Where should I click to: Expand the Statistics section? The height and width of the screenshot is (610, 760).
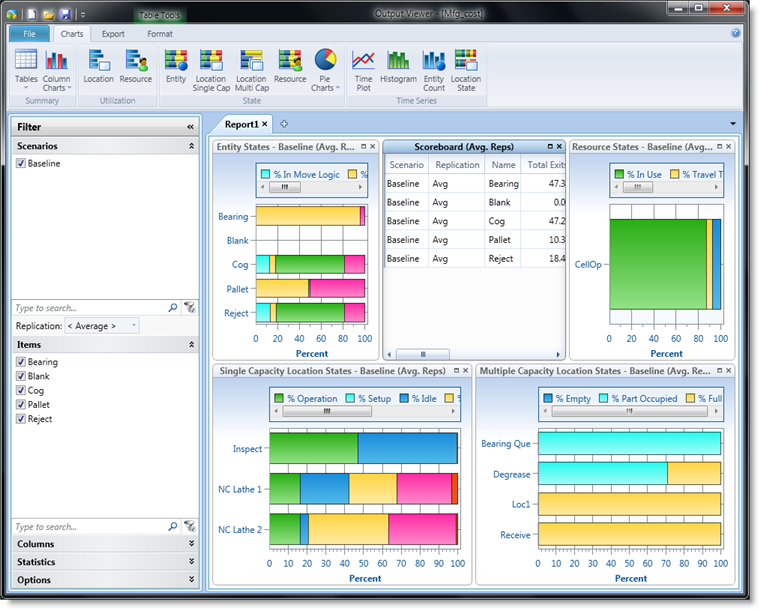click(104, 562)
